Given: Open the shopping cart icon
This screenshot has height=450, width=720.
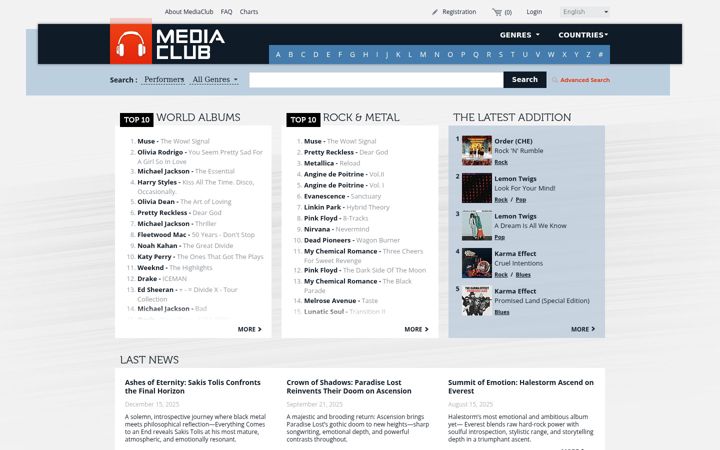Looking at the screenshot, I should pyautogui.click(x=497, y=12).
